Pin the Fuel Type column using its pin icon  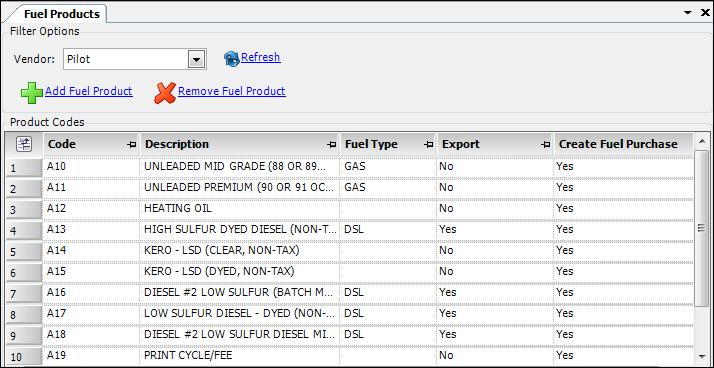pos(428,145)
